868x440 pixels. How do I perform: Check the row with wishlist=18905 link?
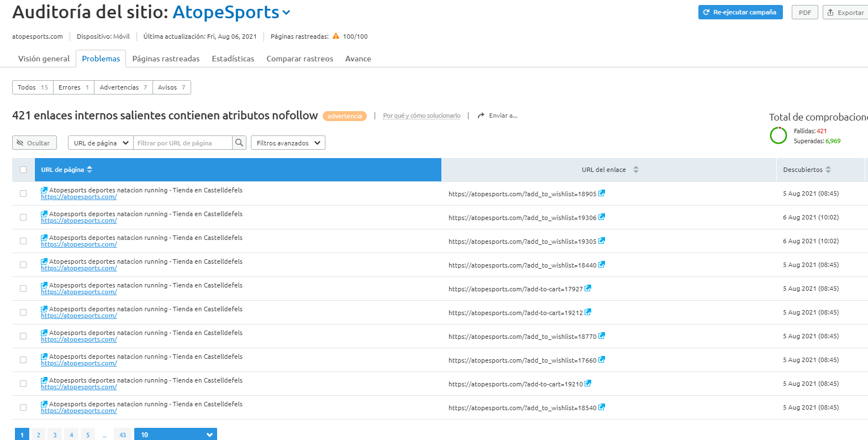coord(23,193)
